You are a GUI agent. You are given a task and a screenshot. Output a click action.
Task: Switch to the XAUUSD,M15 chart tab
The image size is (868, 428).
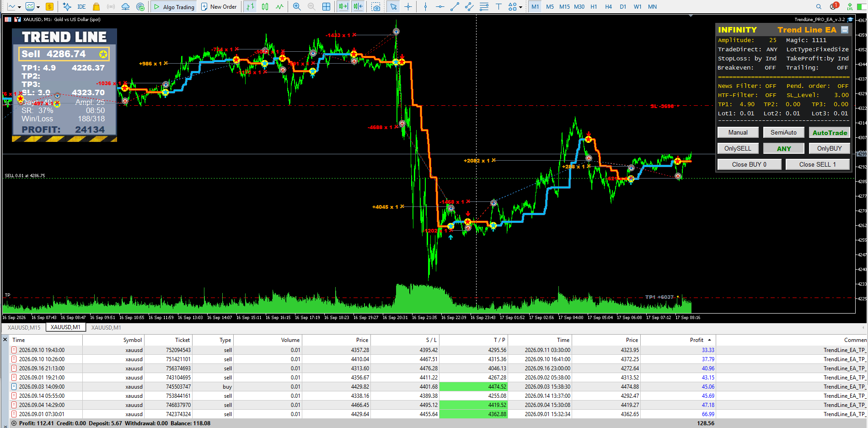click(24, 327)
